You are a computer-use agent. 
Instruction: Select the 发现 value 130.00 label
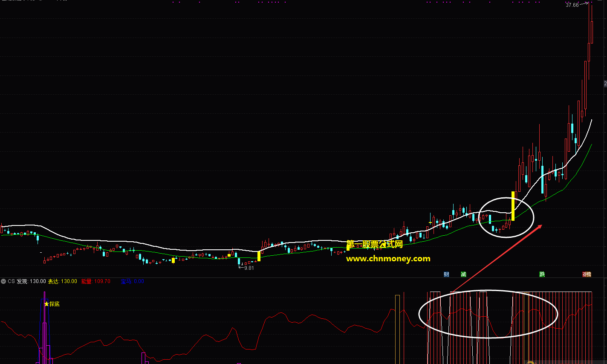click(x=31, y=281)
